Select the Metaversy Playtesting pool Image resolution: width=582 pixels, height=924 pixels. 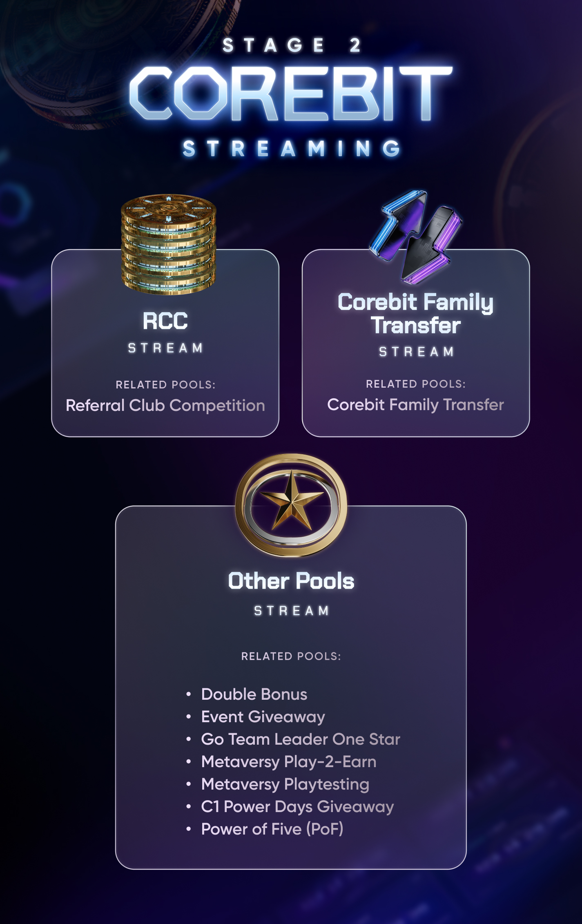click(285, 784)
